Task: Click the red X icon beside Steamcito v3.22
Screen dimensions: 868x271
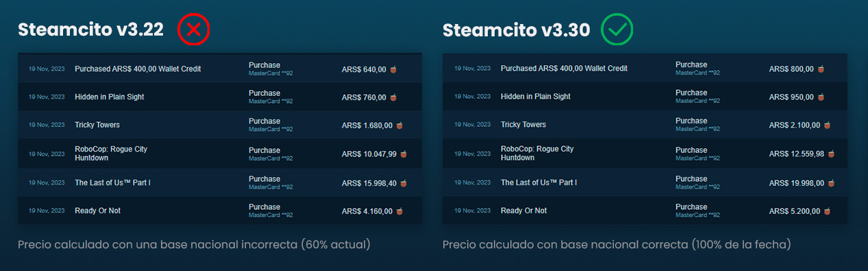Action: click(x=193, y=30)
